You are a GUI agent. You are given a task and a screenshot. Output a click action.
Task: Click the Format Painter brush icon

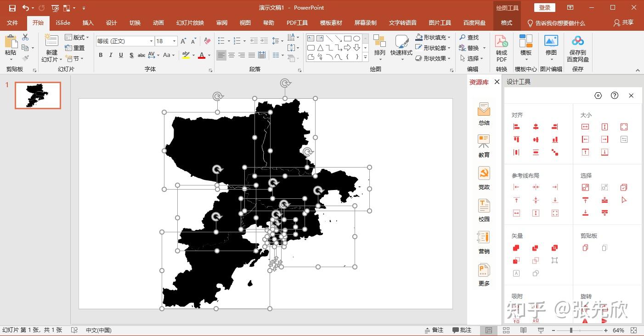tap(25, 58)
